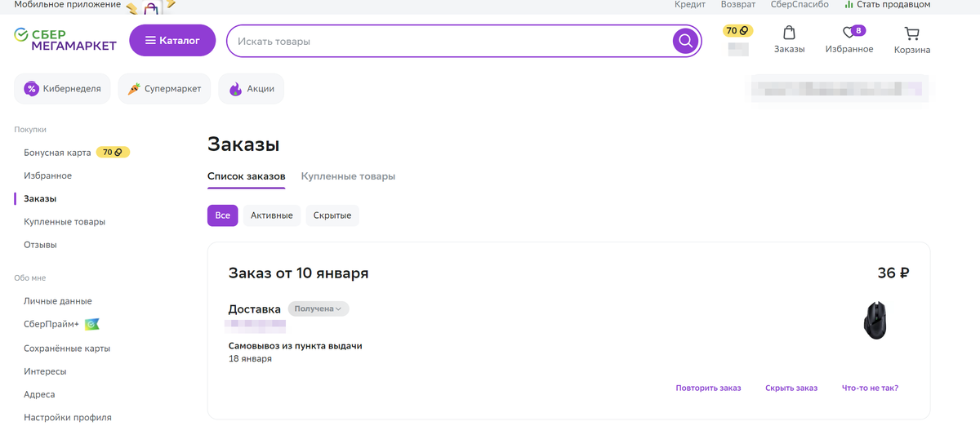Viewport: 980px width, 435px height.
Task: Click the blurred profile avatar in header
Action: pos(738,48)
